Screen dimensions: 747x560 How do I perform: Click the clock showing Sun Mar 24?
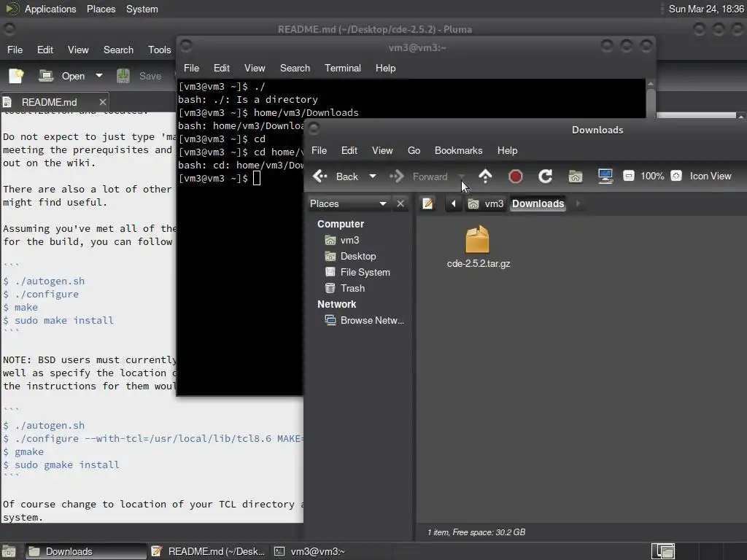click(x=706, y=9)
